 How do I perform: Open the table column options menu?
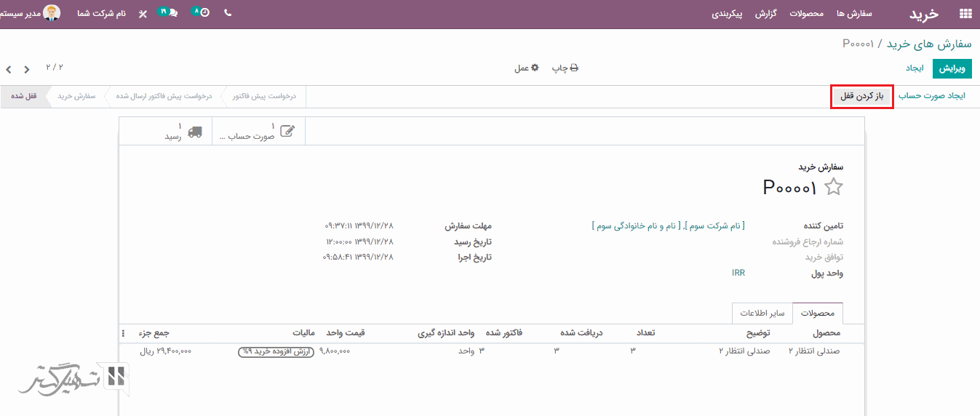tap(123, 333)
